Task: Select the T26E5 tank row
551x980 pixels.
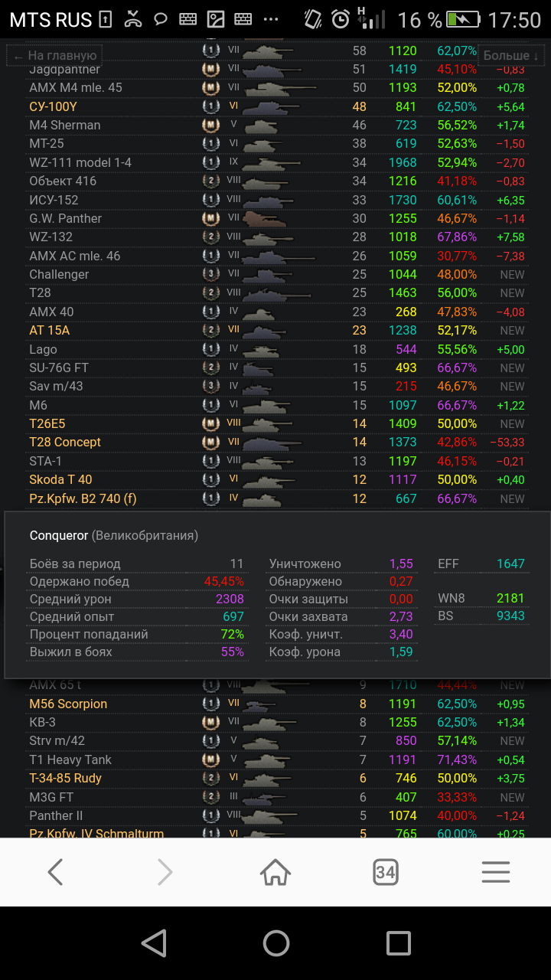Action: pyautogui.click(x=275, y=423)
